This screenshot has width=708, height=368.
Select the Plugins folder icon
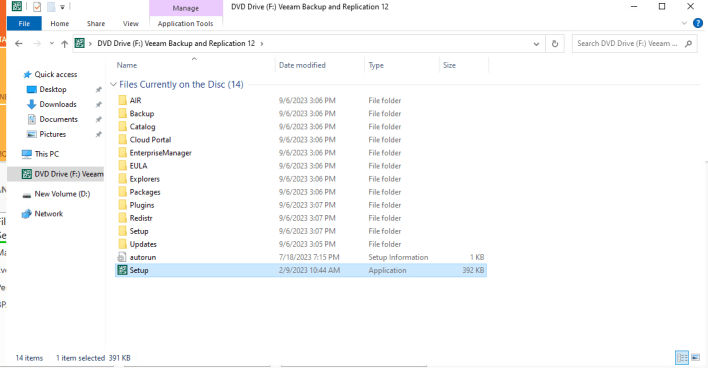point(122,205)
